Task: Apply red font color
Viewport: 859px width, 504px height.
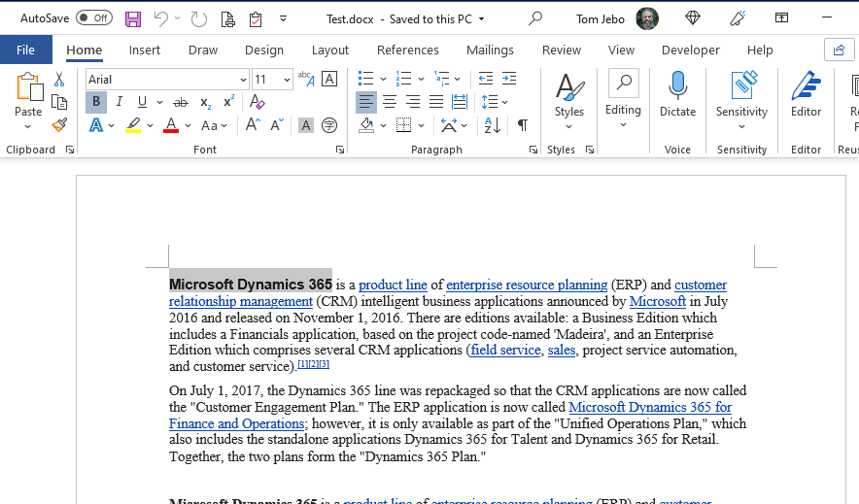Action: click(x=171, y=125)
